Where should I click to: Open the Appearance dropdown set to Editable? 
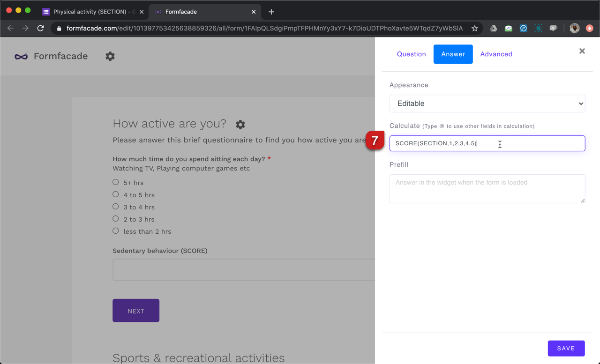[487, 104]
